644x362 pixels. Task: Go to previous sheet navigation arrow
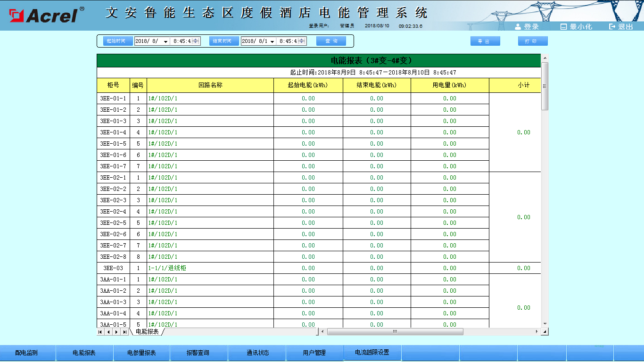click(108, 332)
